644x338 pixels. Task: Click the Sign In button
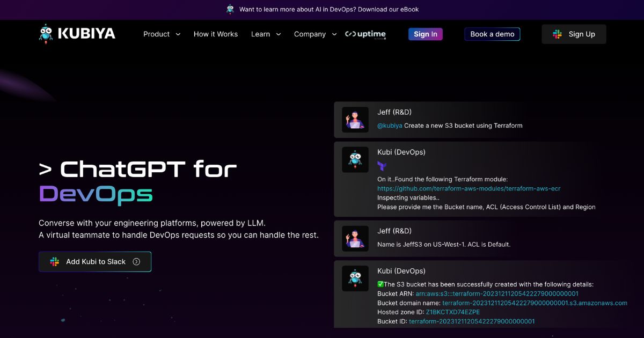pyautogui.click(x=426, y=34)
